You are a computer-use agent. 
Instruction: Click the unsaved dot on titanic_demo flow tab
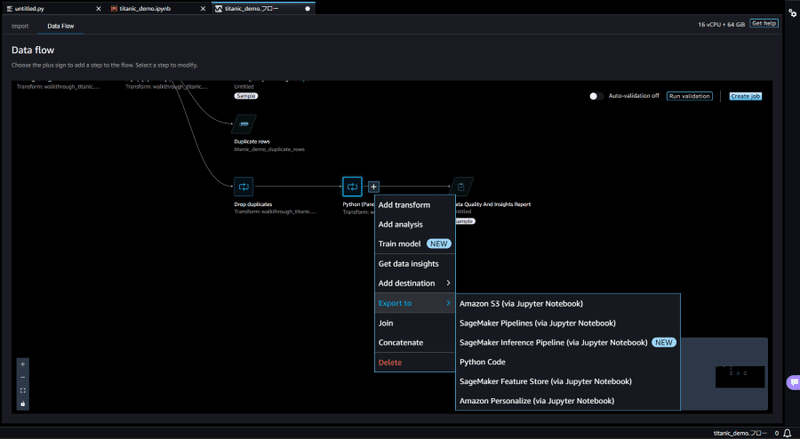tap(308, 9)
